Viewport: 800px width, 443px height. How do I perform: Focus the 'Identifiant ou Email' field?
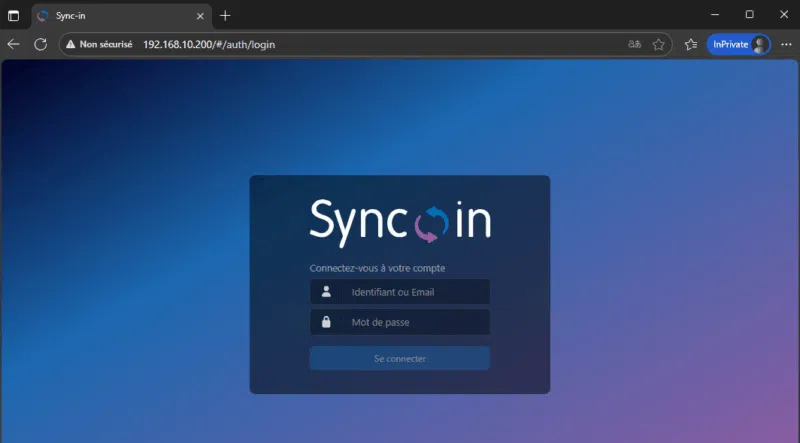417,292
